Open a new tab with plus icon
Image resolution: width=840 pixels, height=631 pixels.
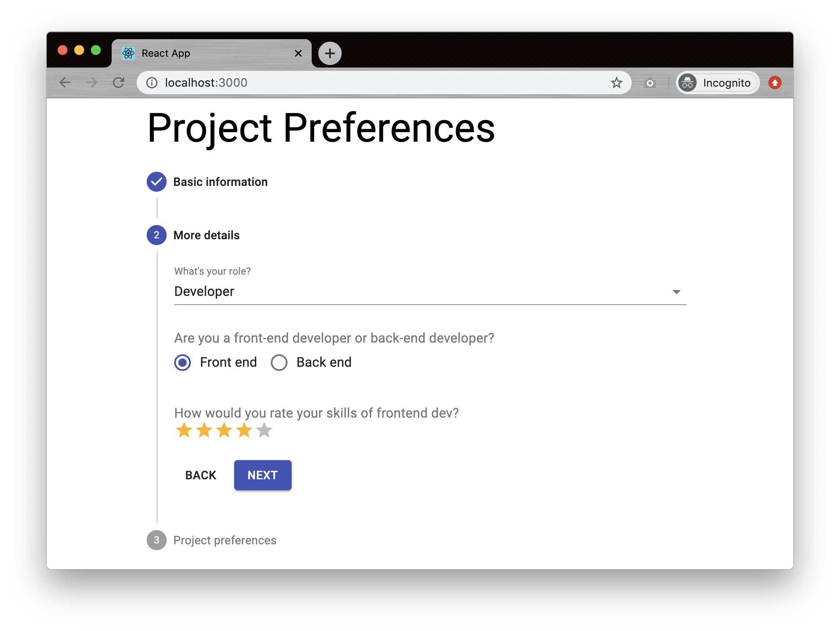[x=330, y=53]
